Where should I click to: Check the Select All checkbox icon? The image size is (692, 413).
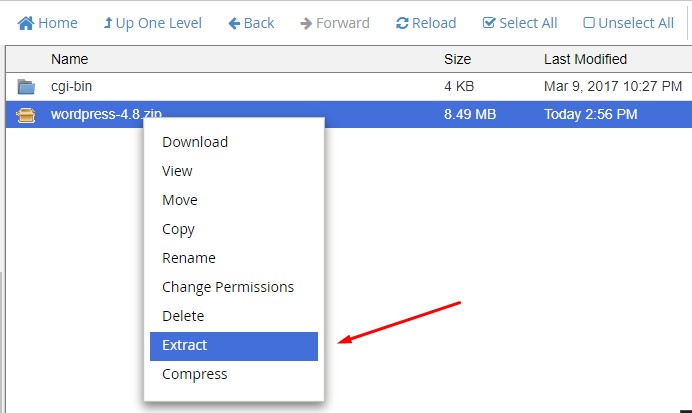489,23
